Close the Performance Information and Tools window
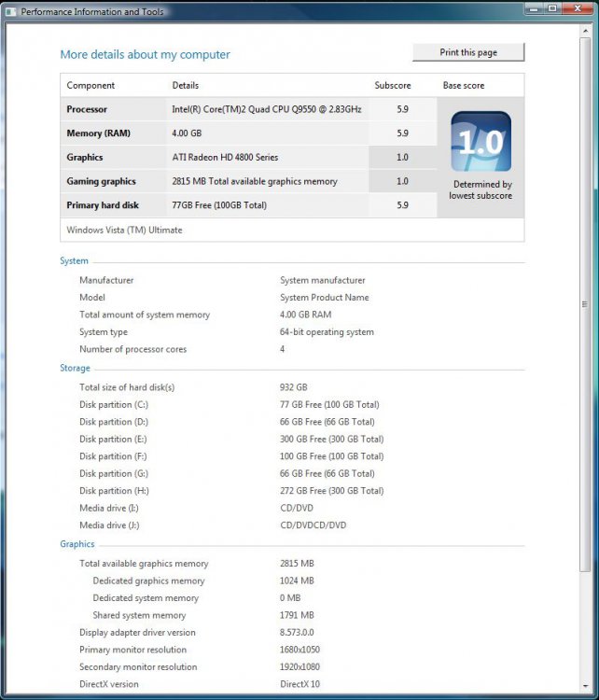Image resolution: width=599 pixels, height=700 pixels. coord(578,8)
